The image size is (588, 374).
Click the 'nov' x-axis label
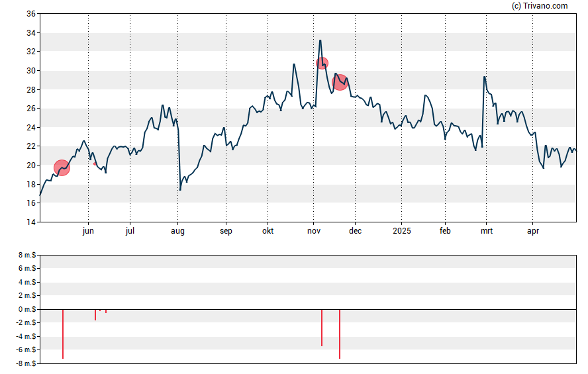coord(314,231)
